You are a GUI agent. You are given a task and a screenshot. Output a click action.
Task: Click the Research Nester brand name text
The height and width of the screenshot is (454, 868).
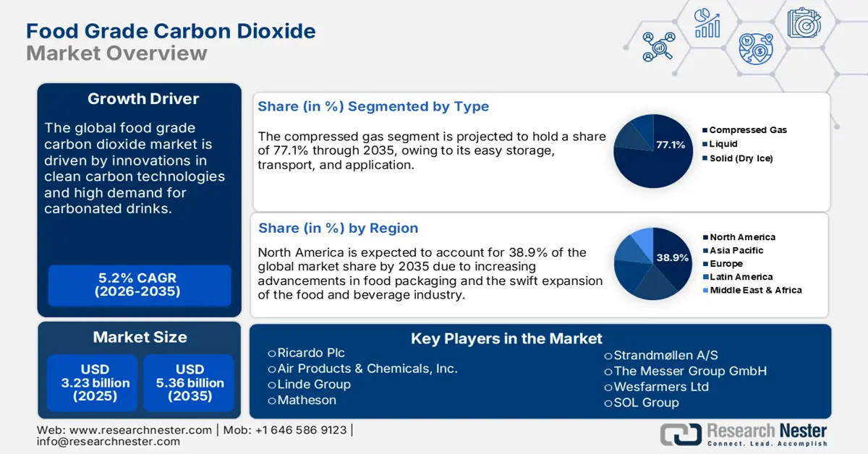pyautogui.click(x=768, y=432)
